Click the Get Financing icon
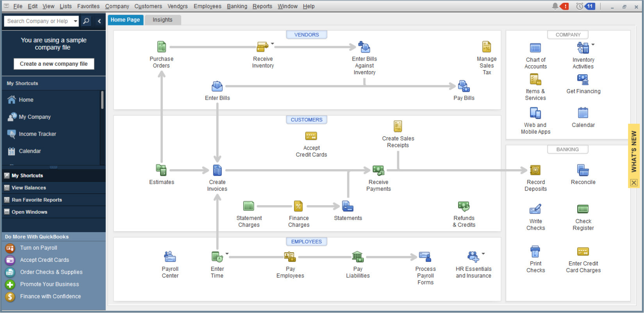The height and width of the screenshot is (313, 644). [583, 80]
